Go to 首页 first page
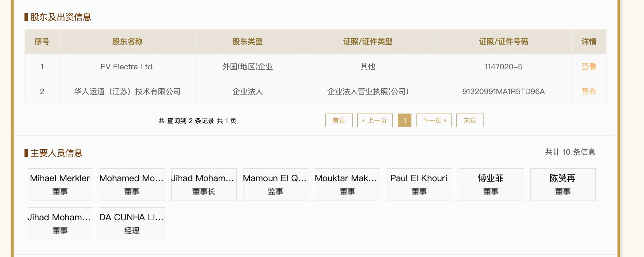 pos(339,120)
